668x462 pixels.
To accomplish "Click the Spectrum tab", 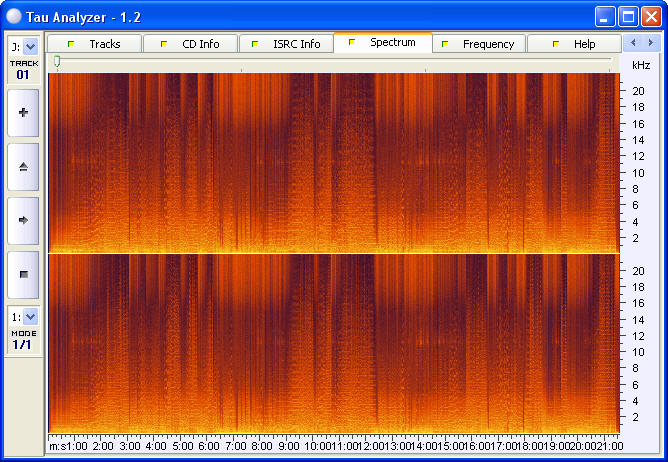I will click(383, 43).
